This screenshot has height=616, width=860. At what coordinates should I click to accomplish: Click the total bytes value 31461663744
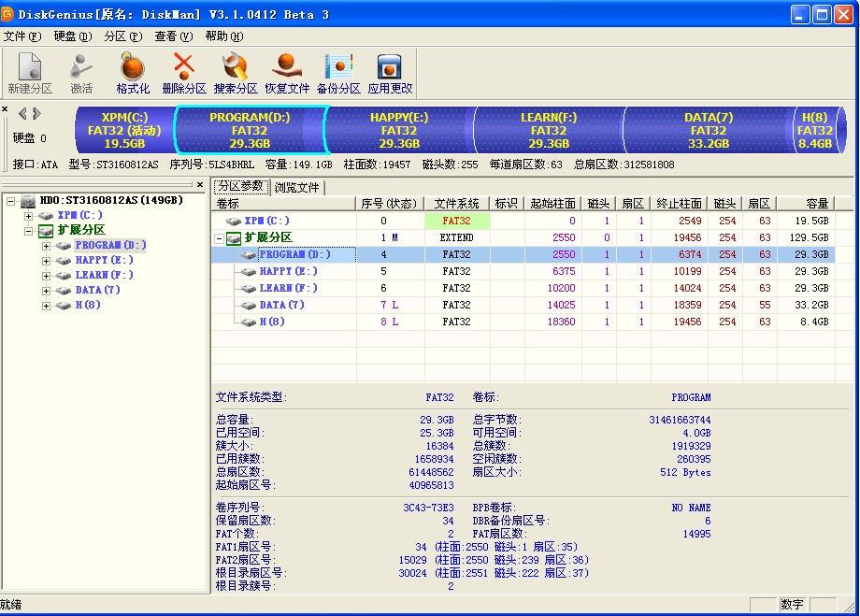click(x=680, y=421)
